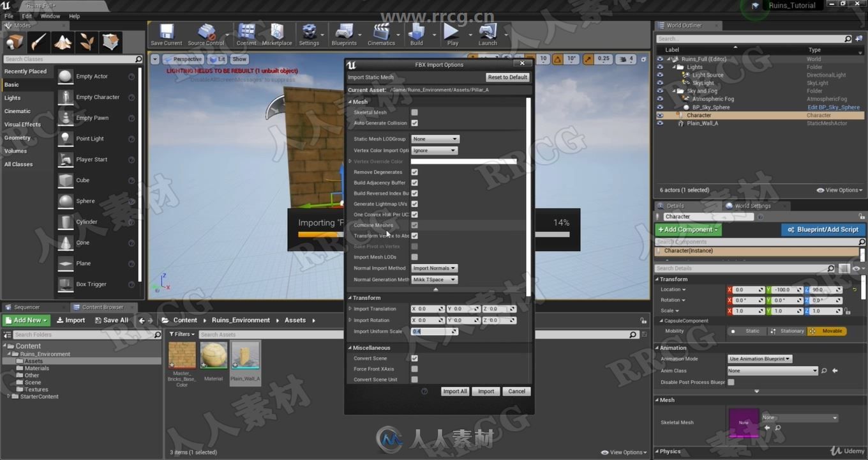Select Empty Actor in placement list

pyautogui.click(x=96, y=77)
